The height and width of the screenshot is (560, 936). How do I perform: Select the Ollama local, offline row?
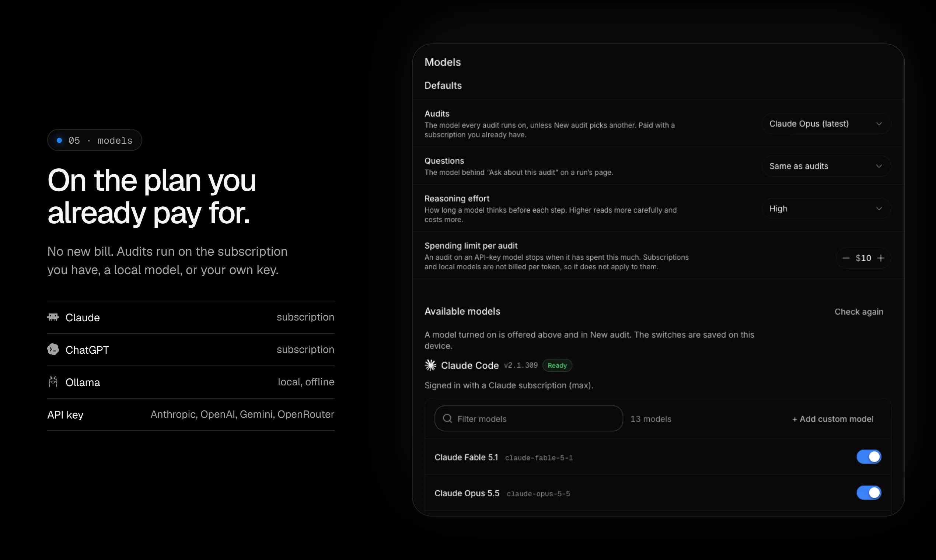click(191, 382)
